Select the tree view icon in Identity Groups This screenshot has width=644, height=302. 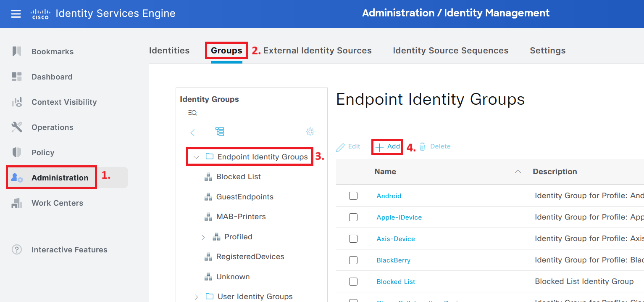(x=220, y=131)
